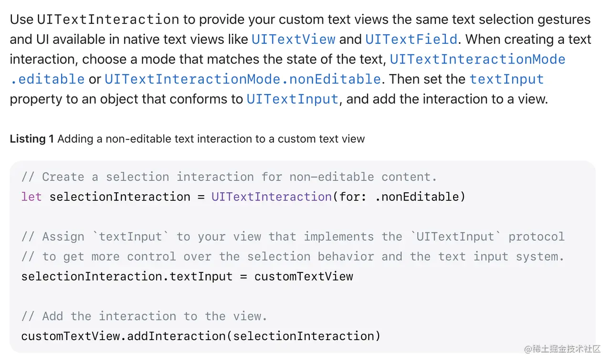The width and height of the screenshot is (611, 364).
Task: Follow the UITextInput protocol link
Action: (293, 99)
